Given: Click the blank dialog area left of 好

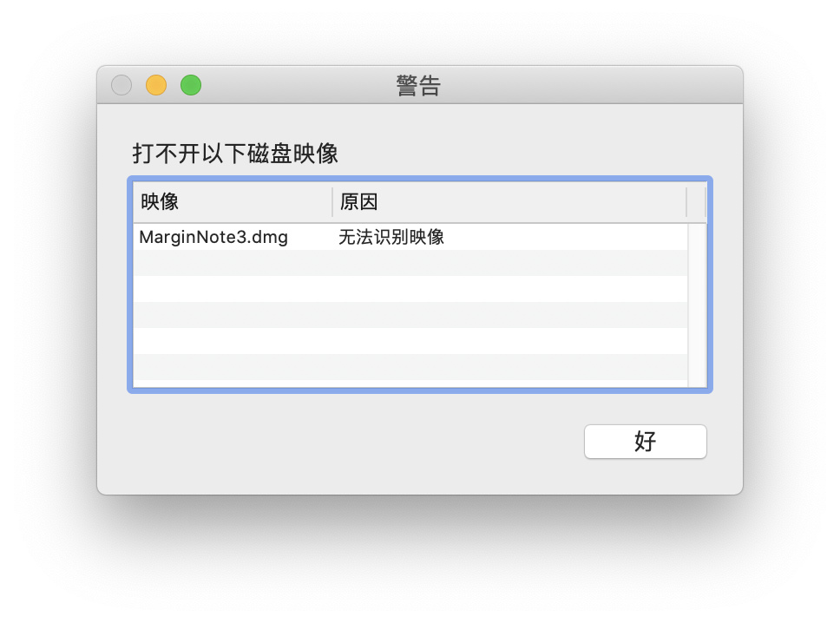Looking at the screenshot, I should [x=353, y=442].
